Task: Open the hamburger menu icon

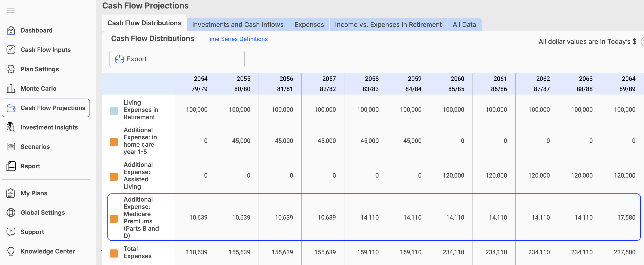Action: pos(11,10)
